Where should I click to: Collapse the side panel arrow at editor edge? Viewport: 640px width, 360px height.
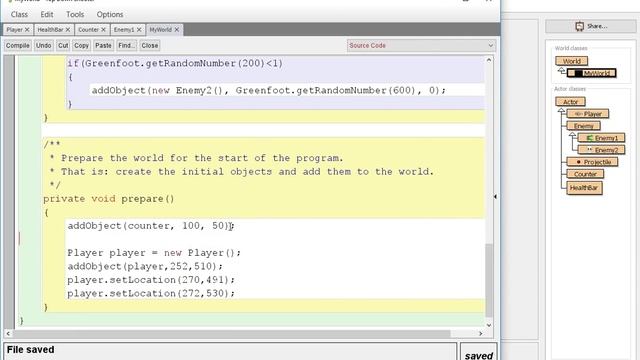[495, 197]
